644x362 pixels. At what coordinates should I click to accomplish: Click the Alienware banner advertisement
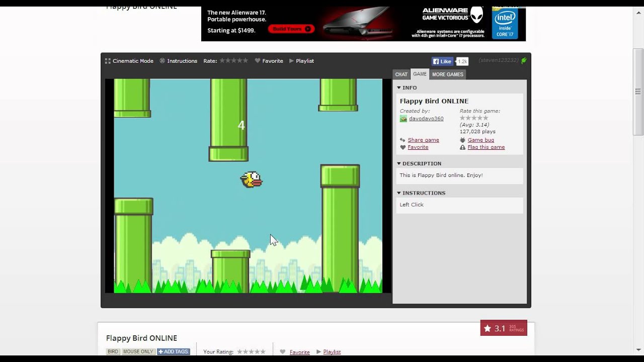363,24
